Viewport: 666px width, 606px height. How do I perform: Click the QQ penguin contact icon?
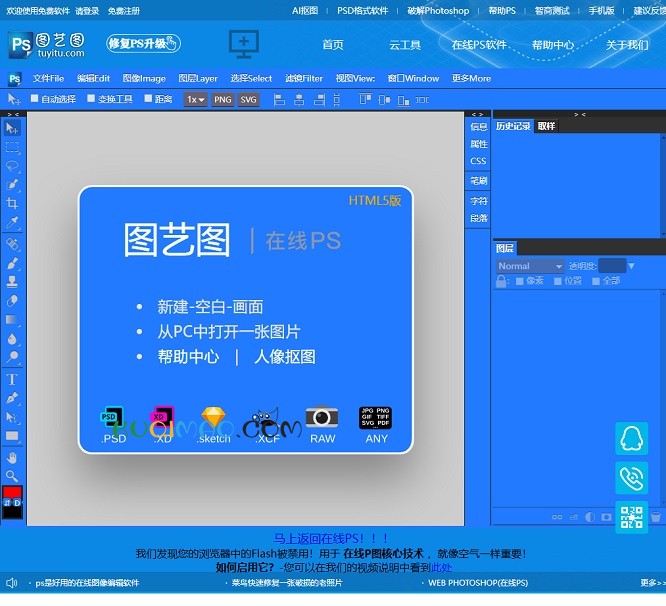(632, 438)
